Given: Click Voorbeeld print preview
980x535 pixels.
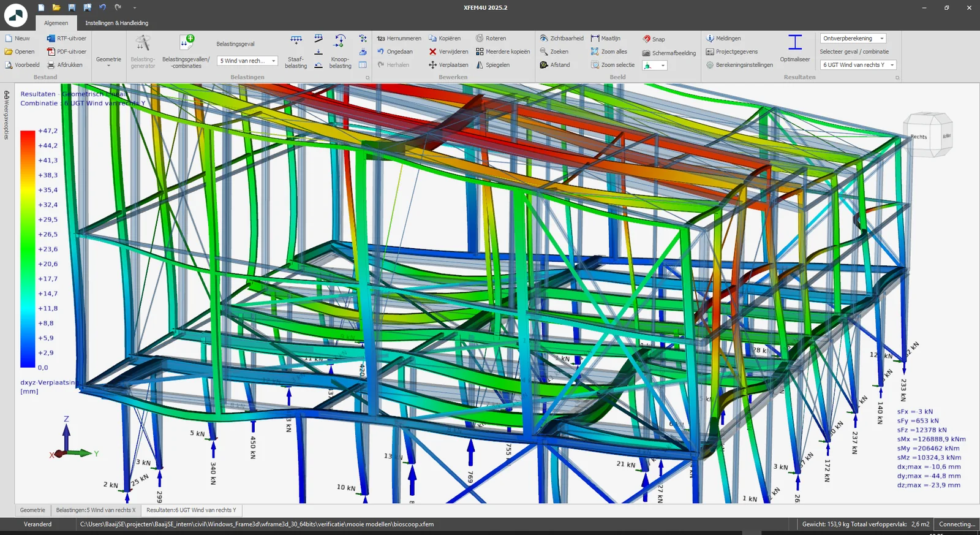Looking at the screenshot, I should pos(22,65).
